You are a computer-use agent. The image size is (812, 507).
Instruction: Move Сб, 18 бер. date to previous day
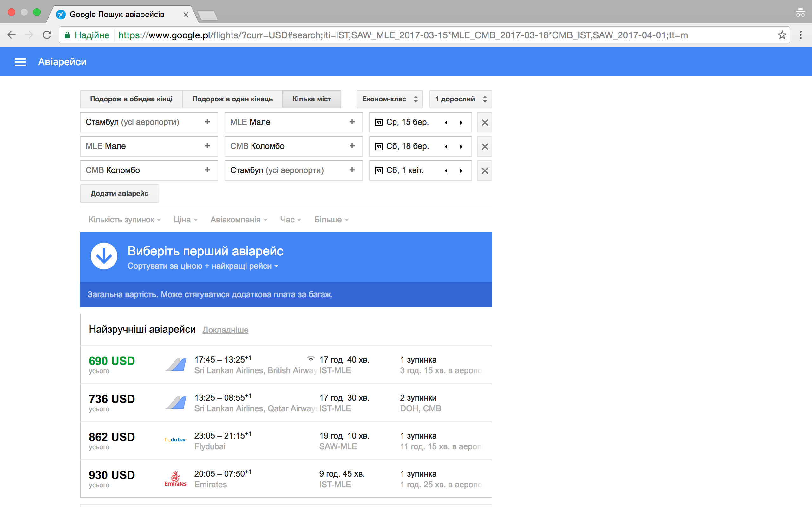click(x=446, y=146)
